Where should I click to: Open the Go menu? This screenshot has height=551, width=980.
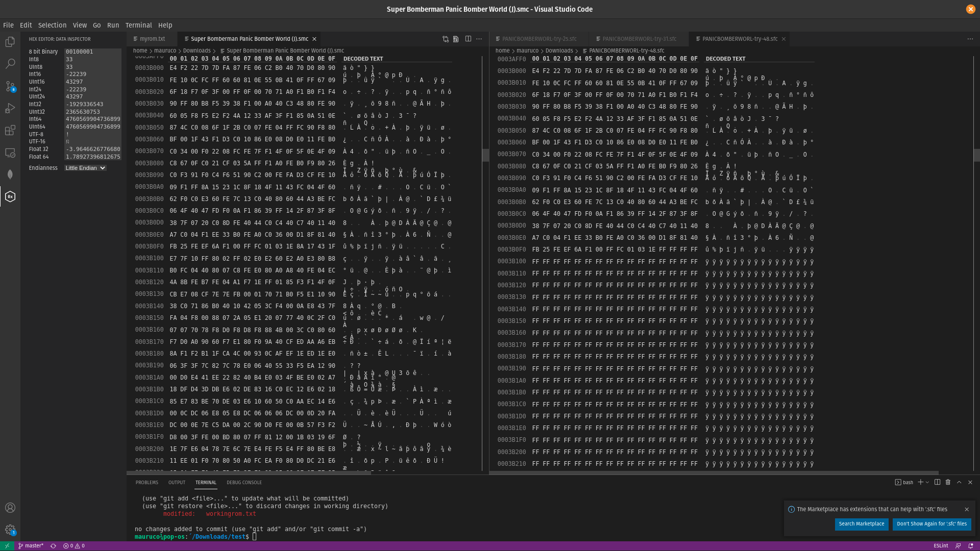[96, 25]
